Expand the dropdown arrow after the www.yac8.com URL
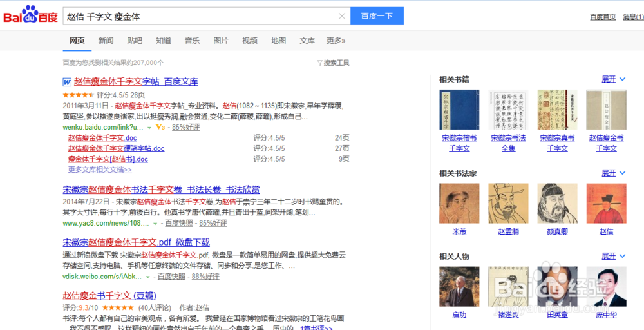The width and height of the screenshot is (644, 330). coord(155,224)
